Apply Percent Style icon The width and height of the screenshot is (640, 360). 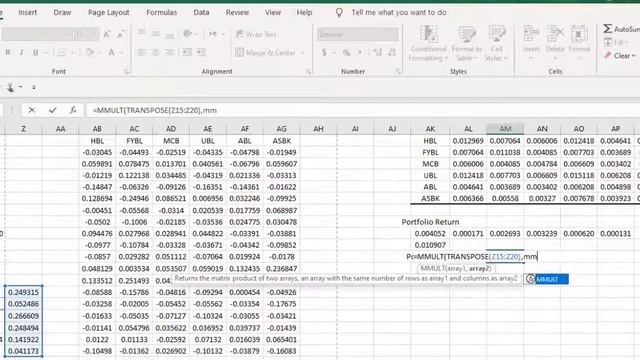(346, 53)
